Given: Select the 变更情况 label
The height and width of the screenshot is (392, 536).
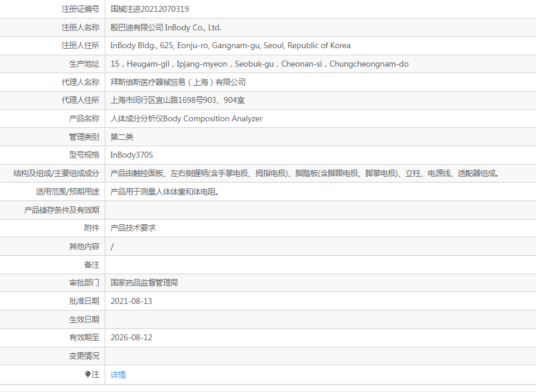Looking at the screenshot, I should point(84,356).
